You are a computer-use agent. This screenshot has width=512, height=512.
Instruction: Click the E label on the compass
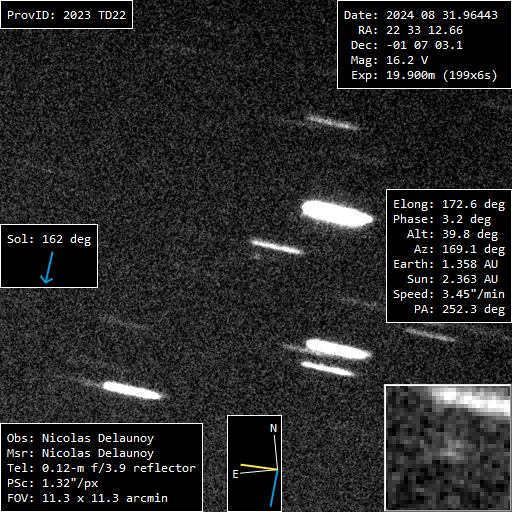click(x=235, y=474)
